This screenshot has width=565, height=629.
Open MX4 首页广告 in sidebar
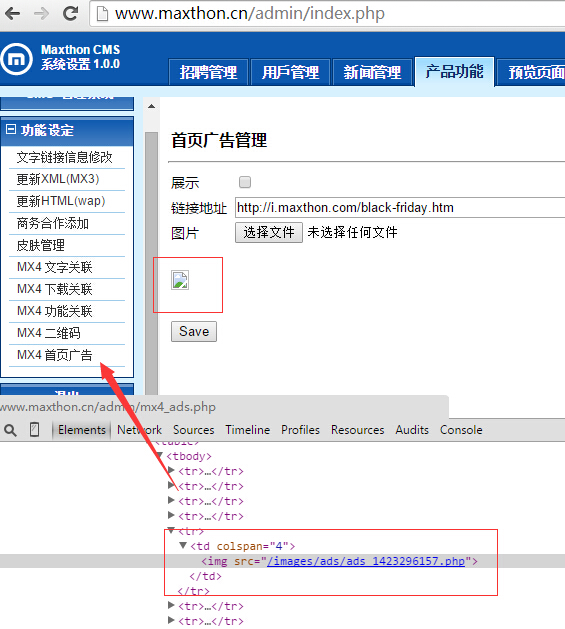[x=55, y=355]
